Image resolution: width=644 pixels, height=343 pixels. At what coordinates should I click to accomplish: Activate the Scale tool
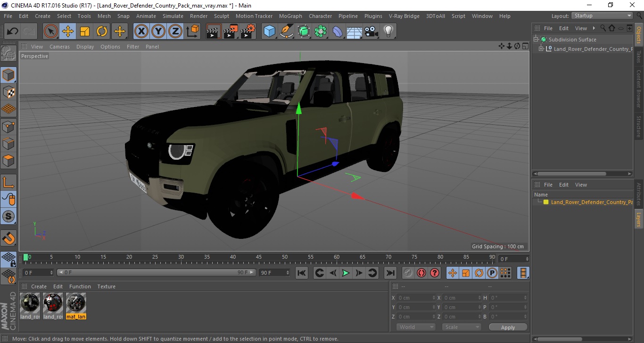(x=85, y=32)
